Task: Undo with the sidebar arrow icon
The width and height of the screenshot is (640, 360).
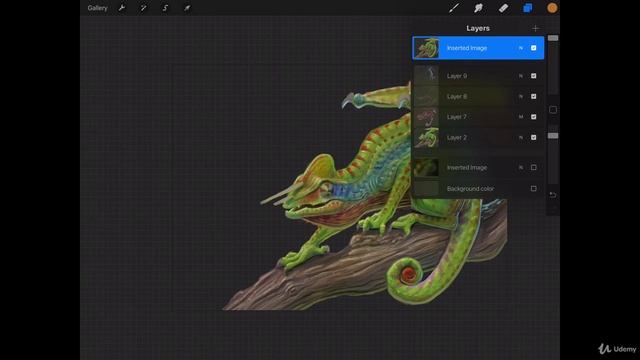Action: 553,195
